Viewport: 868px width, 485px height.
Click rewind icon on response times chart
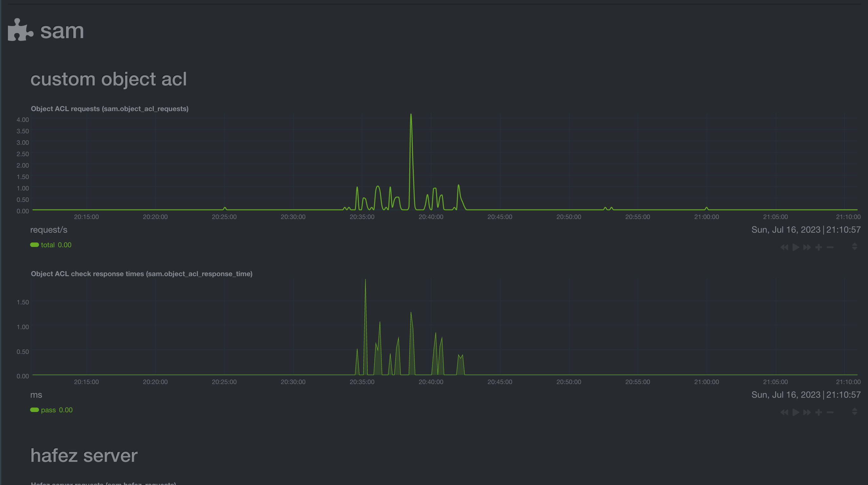[x=784, y=412]
